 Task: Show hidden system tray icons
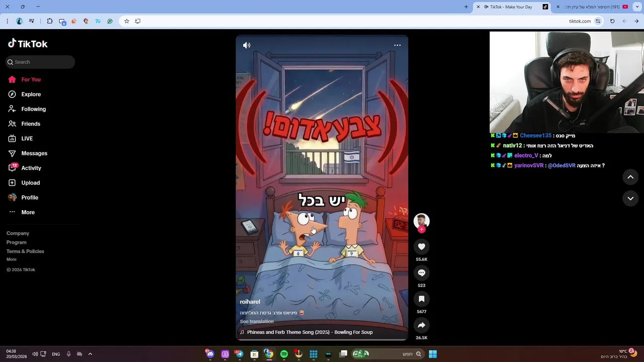point(90,354)
